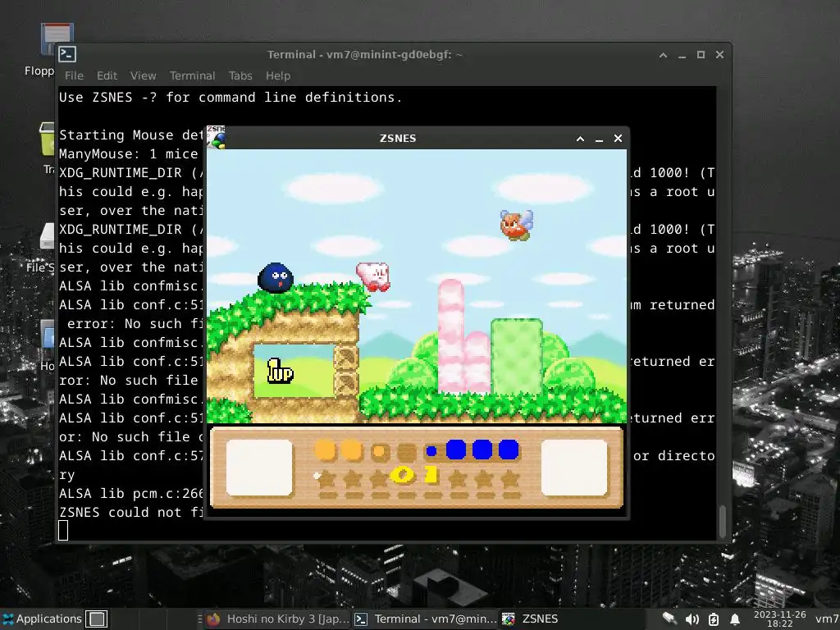Click the blue Gooey blob enemy in the game

(x=276, y=277)
